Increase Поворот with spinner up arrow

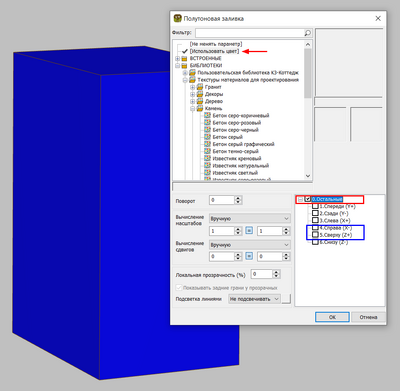(238, 198)
